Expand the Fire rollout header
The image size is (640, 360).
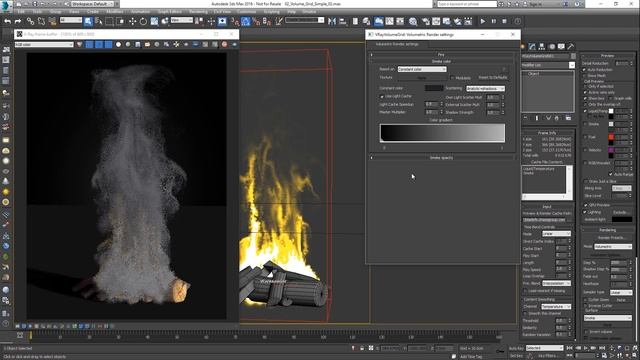click(442, 55)
